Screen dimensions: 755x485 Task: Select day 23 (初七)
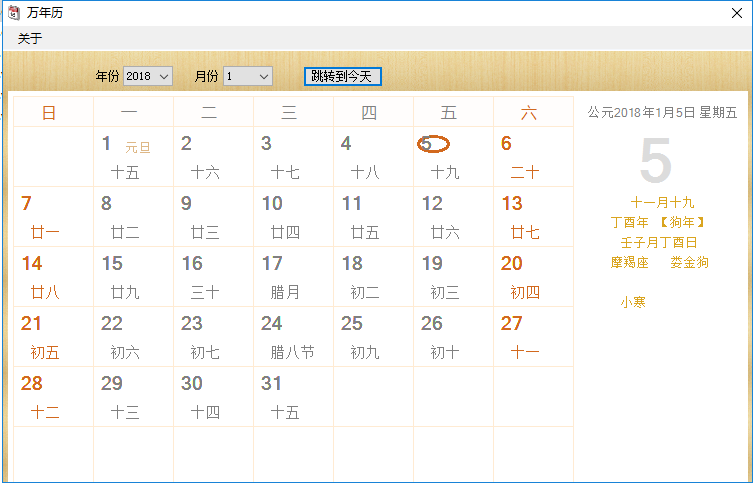click(x=213, y=337)
